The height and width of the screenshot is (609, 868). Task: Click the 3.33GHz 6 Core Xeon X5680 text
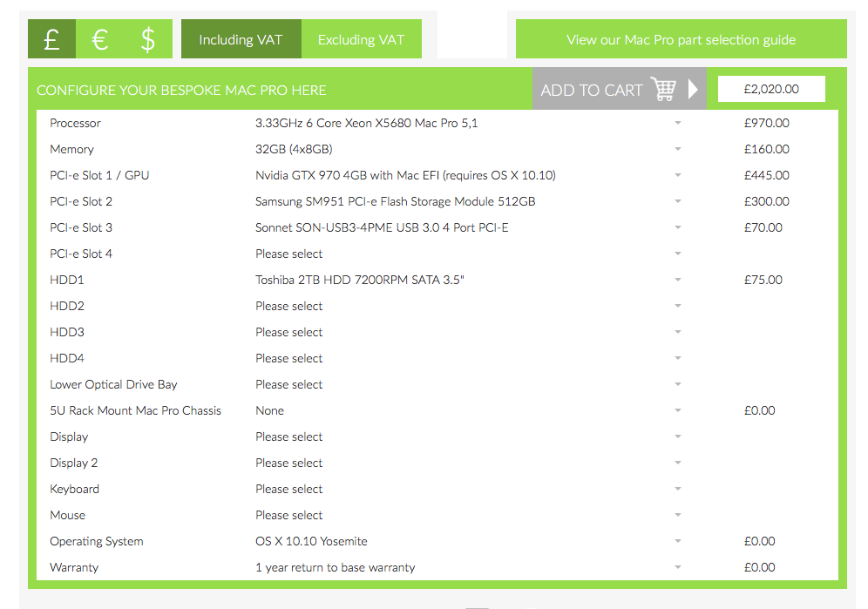(367, 123)
